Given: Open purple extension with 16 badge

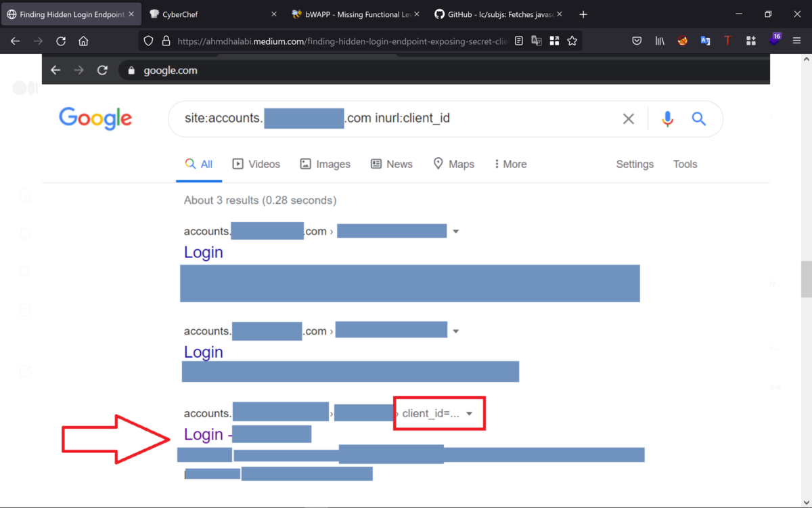Looking at the screenshot, I should point(774,39).
